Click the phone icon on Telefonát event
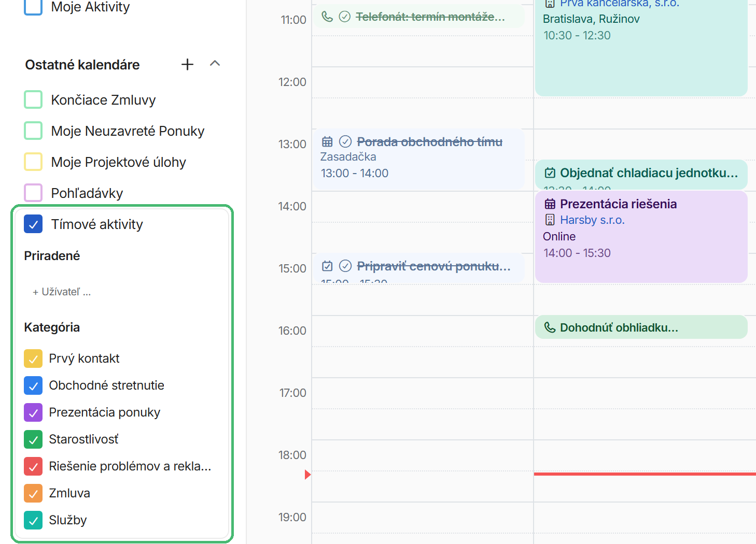This screenshot has width=756, height=544. click(327, 17)
